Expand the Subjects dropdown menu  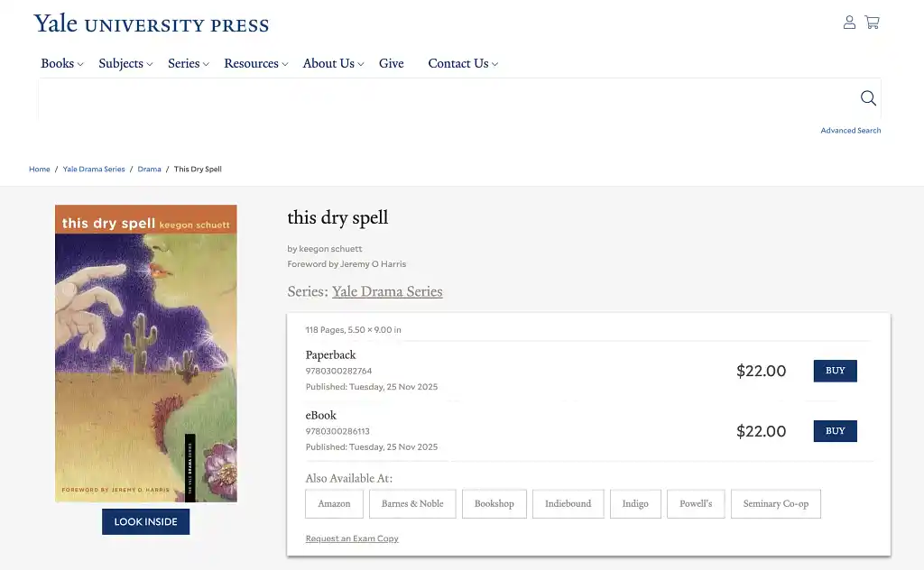click(125, 63)
